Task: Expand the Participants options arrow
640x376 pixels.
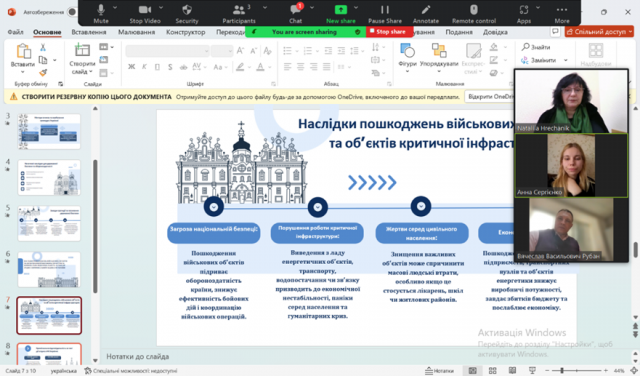Action: 265,8
